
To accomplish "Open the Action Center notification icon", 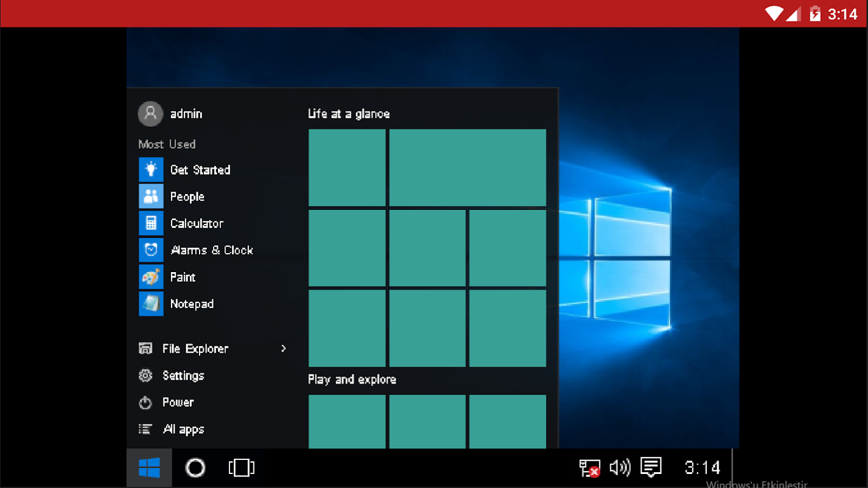I will click(651, 467).
